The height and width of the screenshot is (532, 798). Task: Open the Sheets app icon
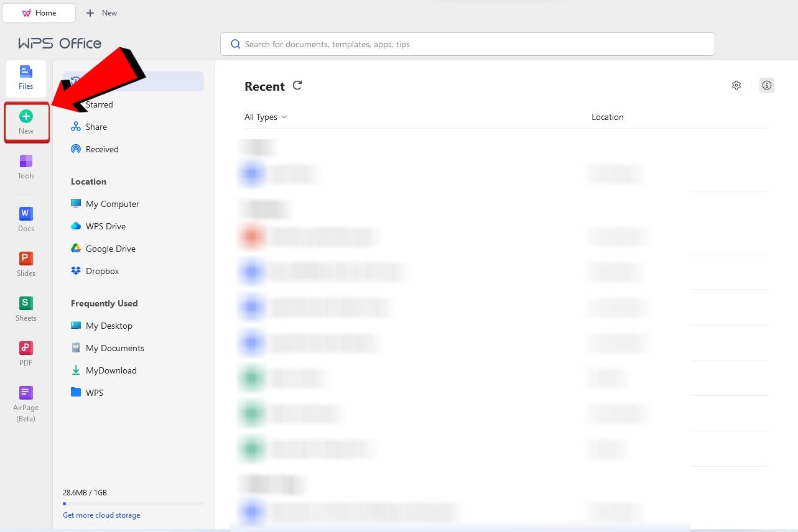click(x=26, y=308)
